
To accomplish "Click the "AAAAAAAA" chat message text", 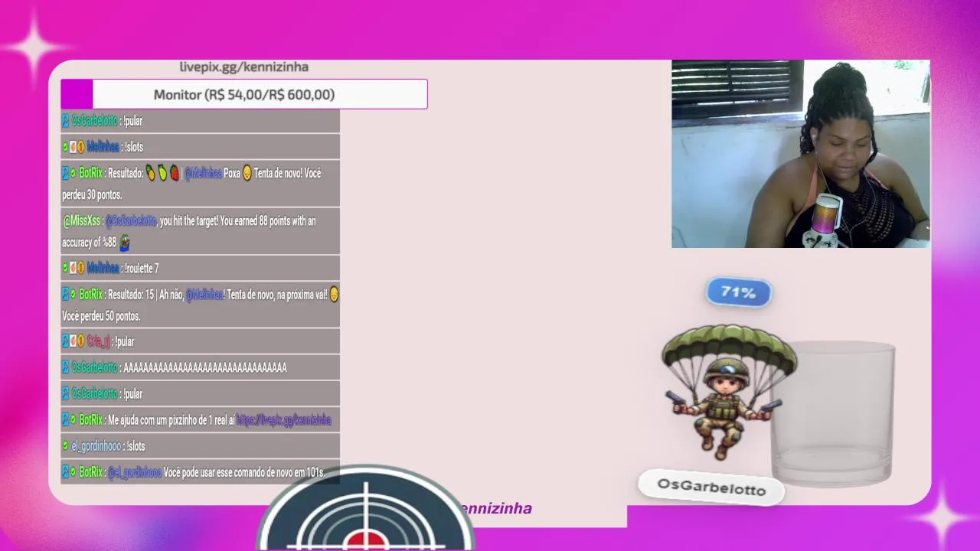I will (x=205, y=368).
